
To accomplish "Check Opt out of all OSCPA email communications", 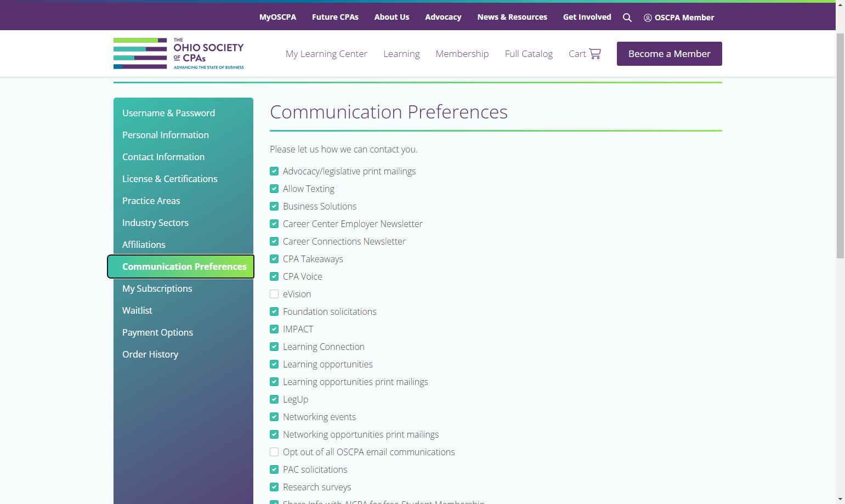I will coord(274,452).
